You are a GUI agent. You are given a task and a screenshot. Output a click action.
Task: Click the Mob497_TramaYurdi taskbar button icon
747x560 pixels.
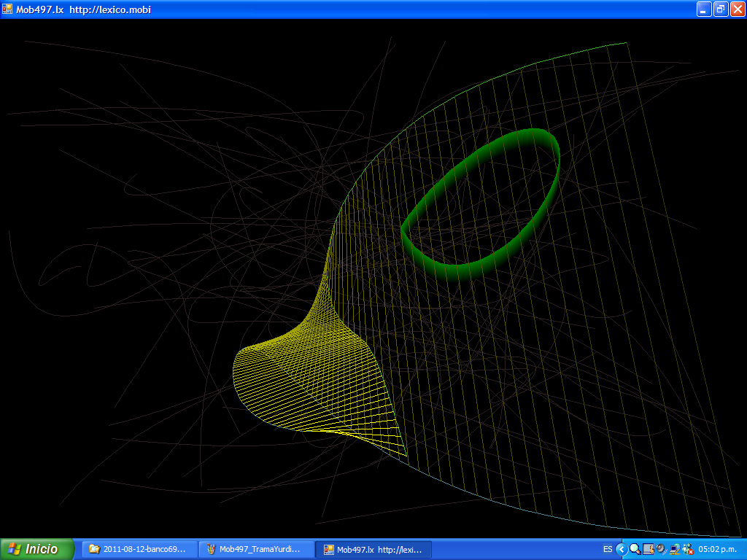211,549
